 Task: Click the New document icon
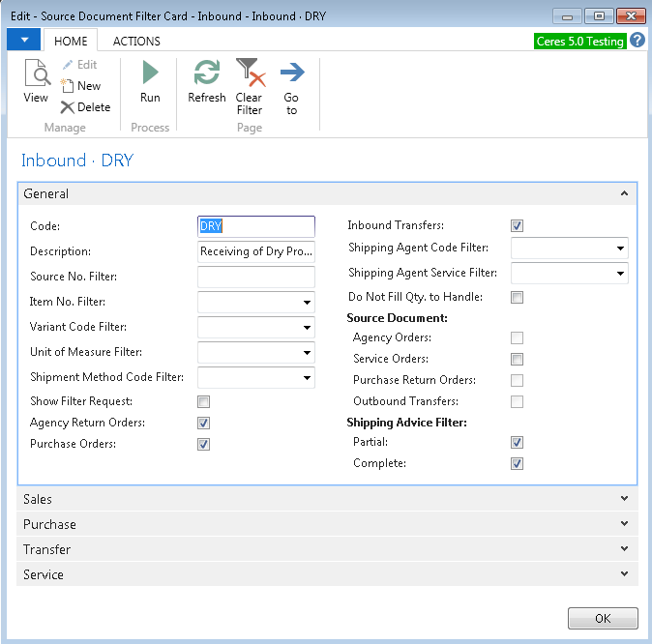68,86
